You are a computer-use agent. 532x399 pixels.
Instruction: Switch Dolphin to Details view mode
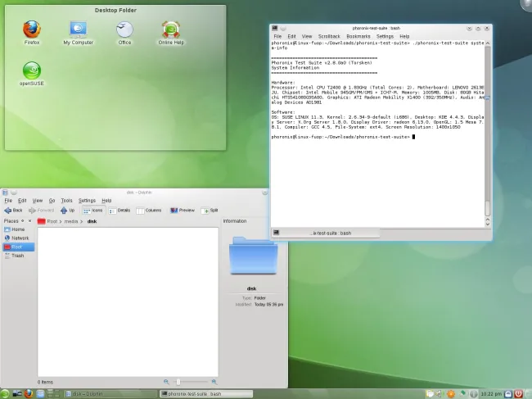point(119,211)
